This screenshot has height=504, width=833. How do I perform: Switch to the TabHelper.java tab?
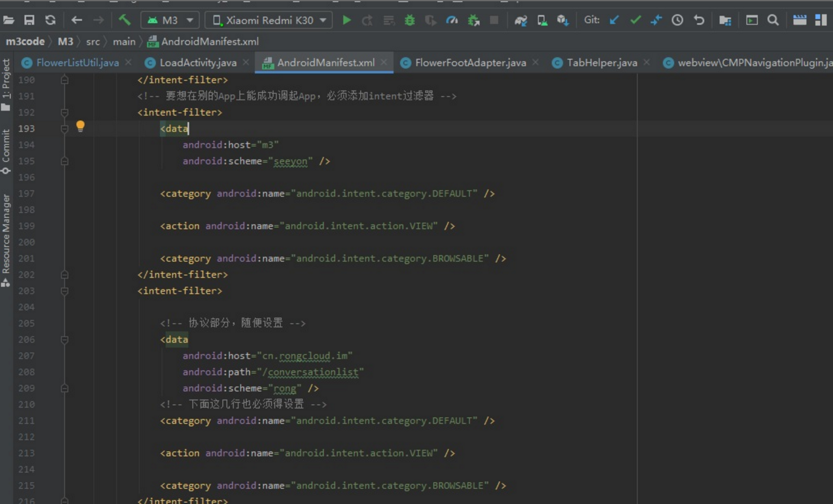tap(602, 63)
